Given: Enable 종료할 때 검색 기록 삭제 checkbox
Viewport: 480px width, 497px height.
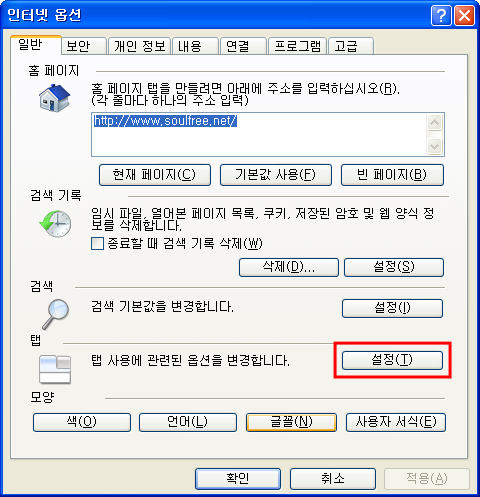Looking at the screenshot, I should [97, 243].
